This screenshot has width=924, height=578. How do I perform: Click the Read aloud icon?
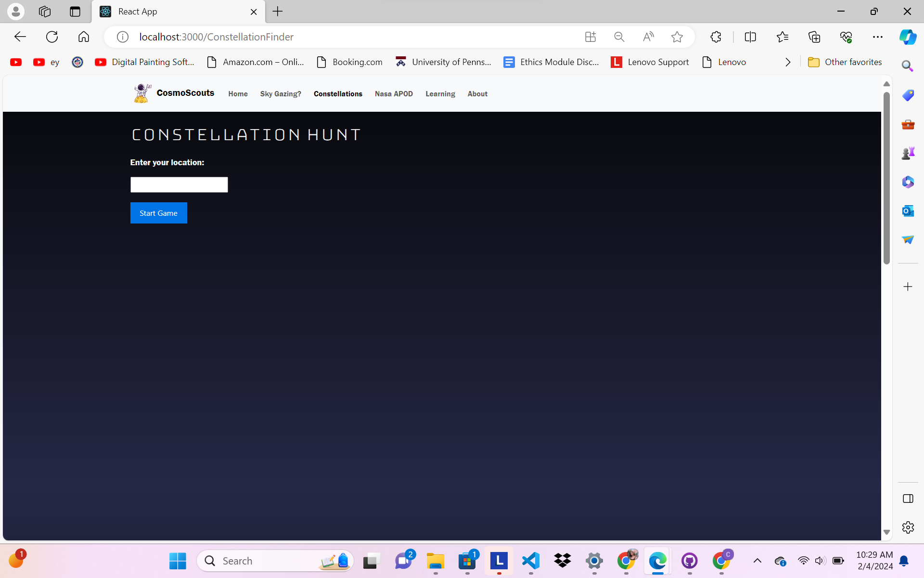click(648, 37)
